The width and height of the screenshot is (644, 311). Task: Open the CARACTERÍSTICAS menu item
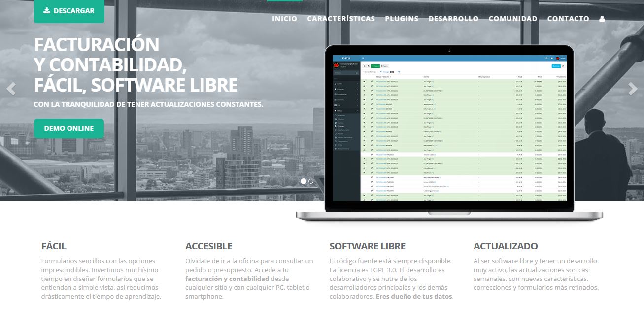pyautogui.click(x=341, y=19)
